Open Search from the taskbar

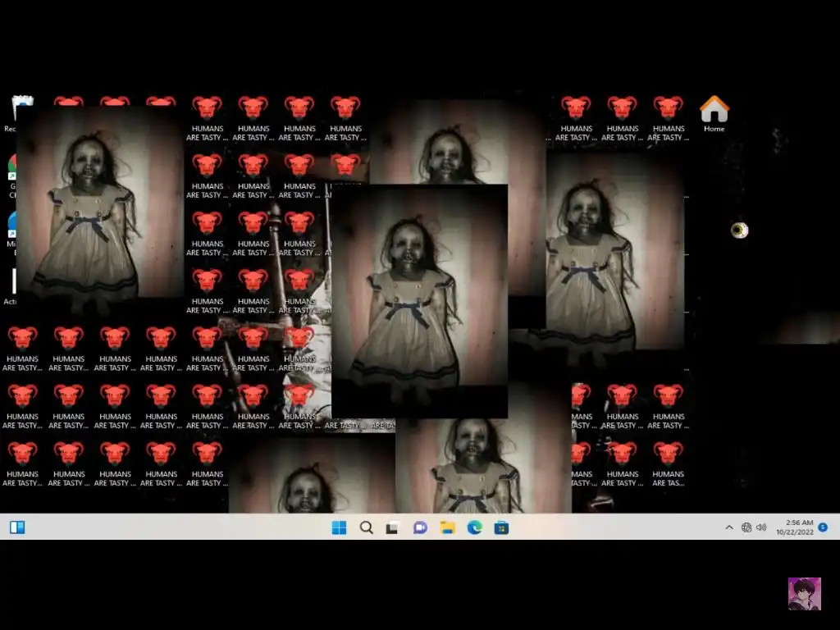pyautogui.click(x=367, y=527)
